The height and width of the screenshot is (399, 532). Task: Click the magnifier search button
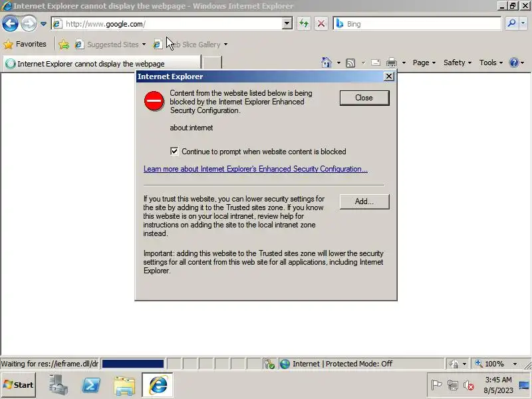(511, 23)
